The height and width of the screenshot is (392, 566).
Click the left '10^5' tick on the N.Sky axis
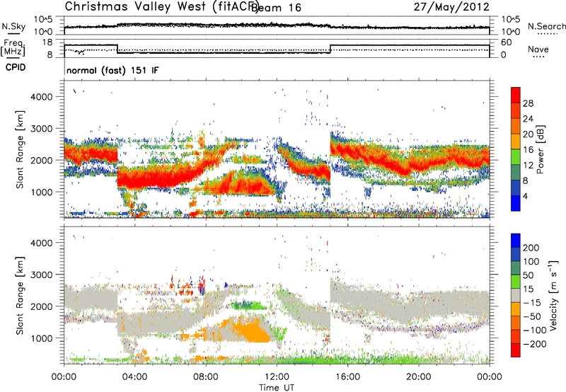coord(44,20)
